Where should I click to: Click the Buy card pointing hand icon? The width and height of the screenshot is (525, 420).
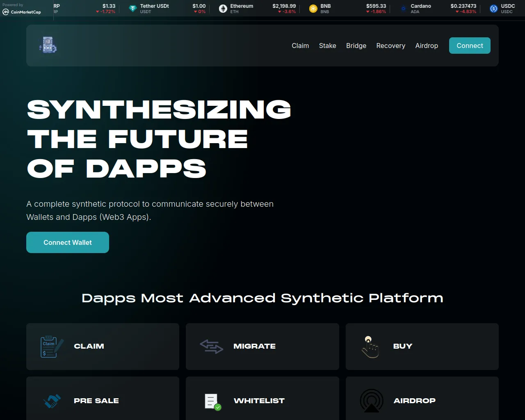tap(370, 347)
